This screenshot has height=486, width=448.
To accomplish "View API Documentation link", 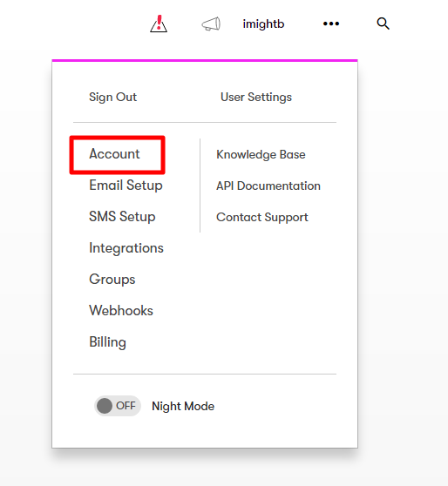I will (268, 186).
